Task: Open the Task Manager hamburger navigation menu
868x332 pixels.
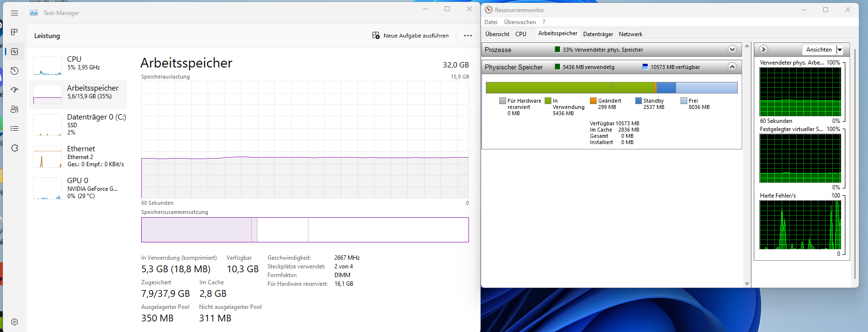Action: tap(14, 13)
